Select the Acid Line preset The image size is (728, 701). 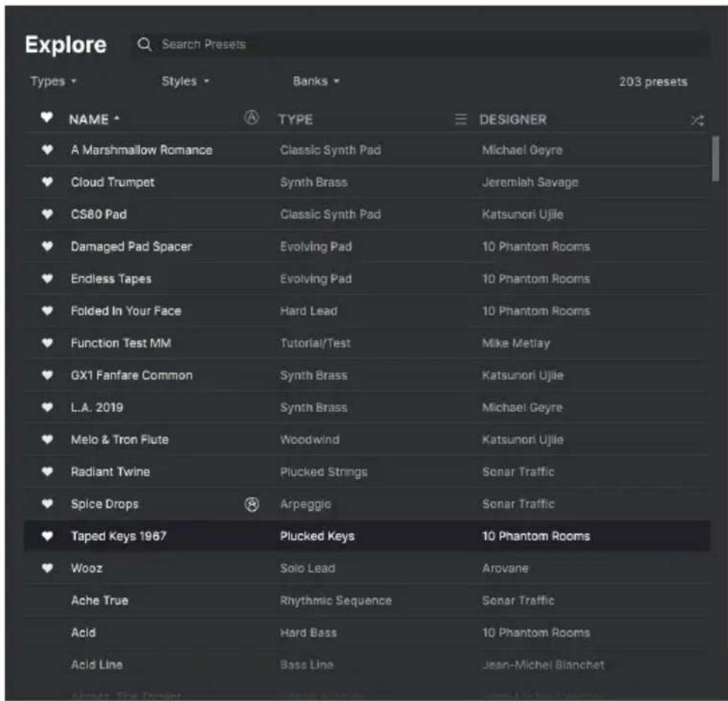[x=96, y=665]
